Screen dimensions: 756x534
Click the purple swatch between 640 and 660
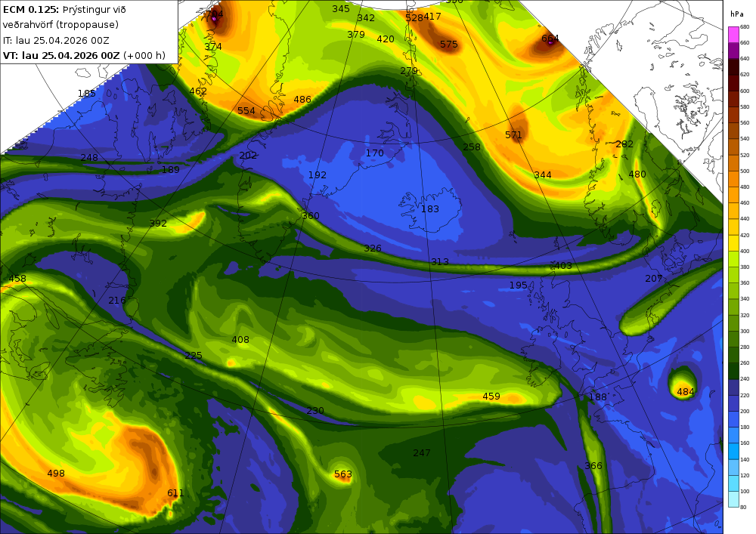click(733, 51)
